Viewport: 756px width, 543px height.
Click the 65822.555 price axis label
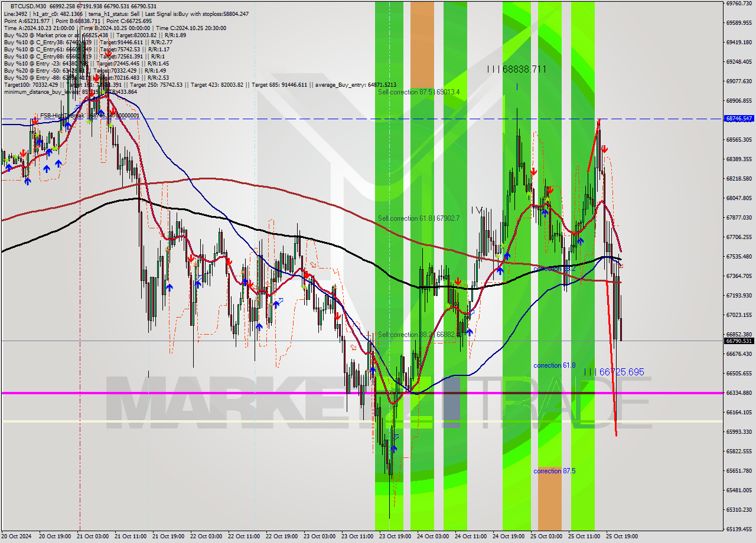click(739, 451)
